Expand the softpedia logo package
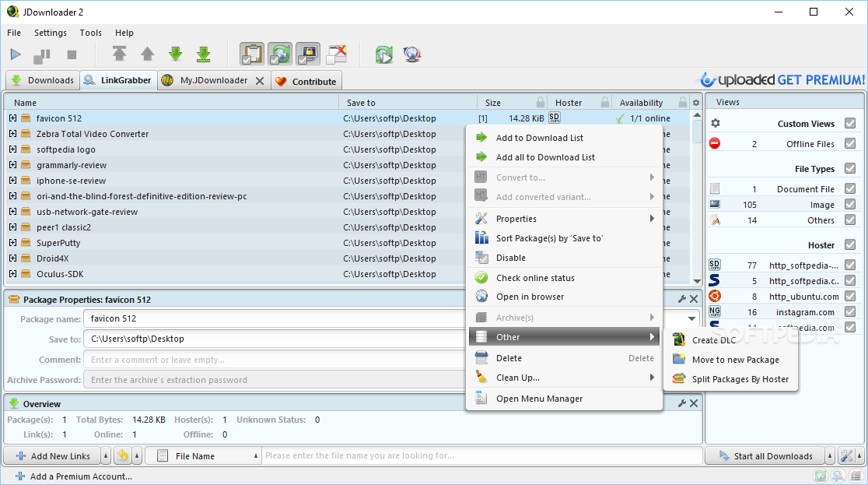Screen dimensions: 868x485 (12, 149)
